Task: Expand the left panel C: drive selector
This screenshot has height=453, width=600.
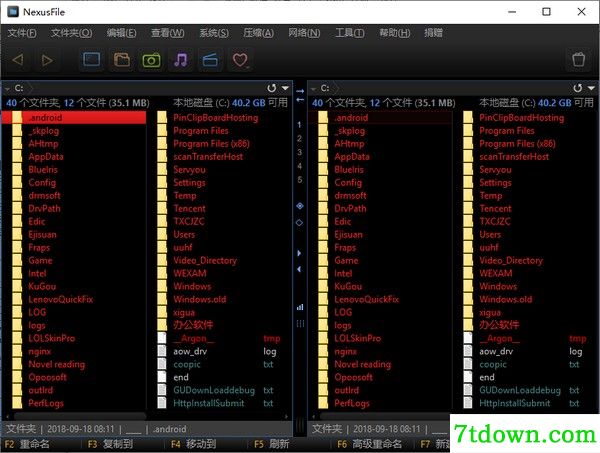Action: click(8, 89)
